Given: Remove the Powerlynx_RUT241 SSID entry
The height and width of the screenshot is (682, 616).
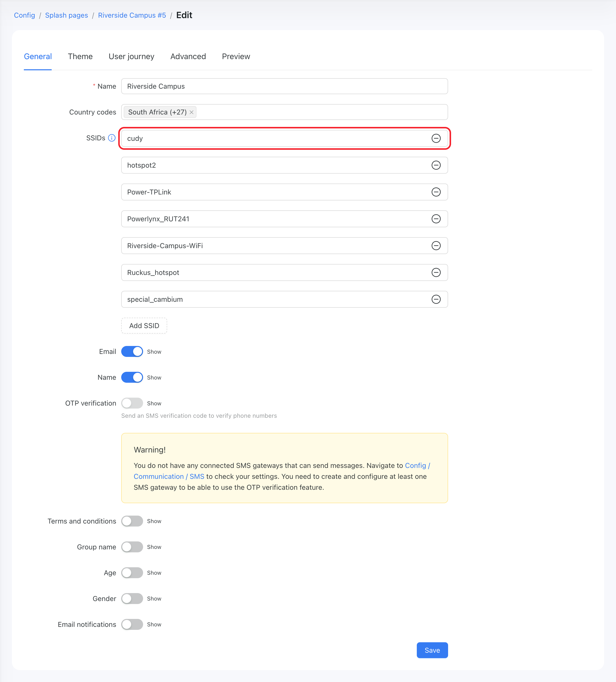Looking at the screenshot, I should [x=436, y=219].
